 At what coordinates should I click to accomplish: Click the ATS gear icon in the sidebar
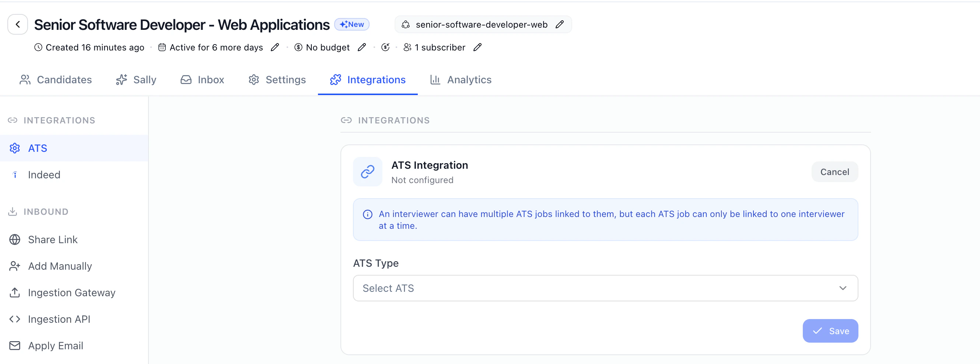[x=14, y=148]
